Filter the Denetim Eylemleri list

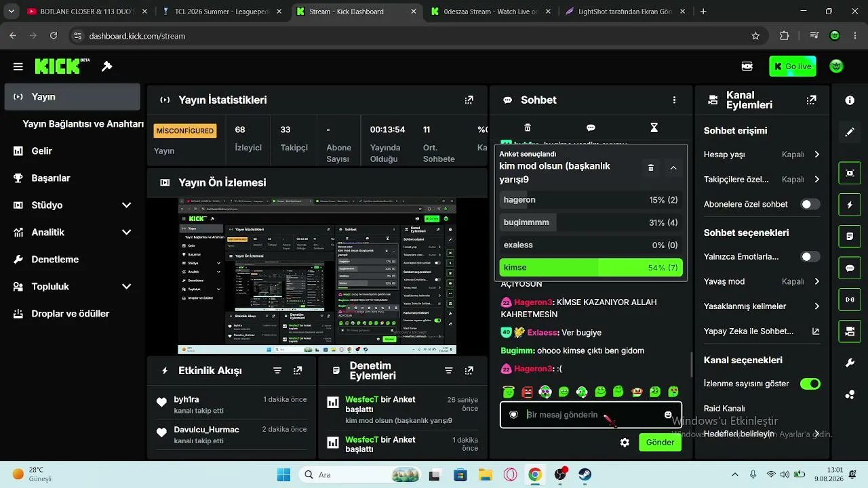click(x=448, y=371)
